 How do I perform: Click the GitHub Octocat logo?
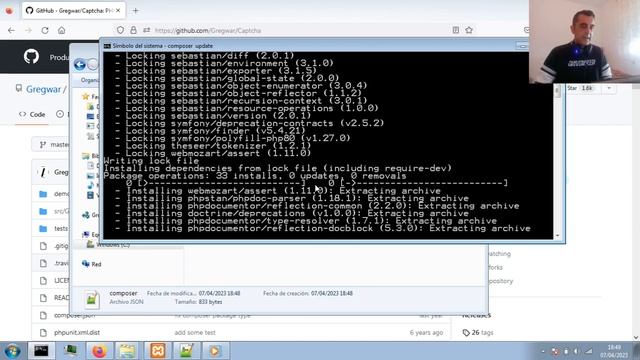(31, 56)
